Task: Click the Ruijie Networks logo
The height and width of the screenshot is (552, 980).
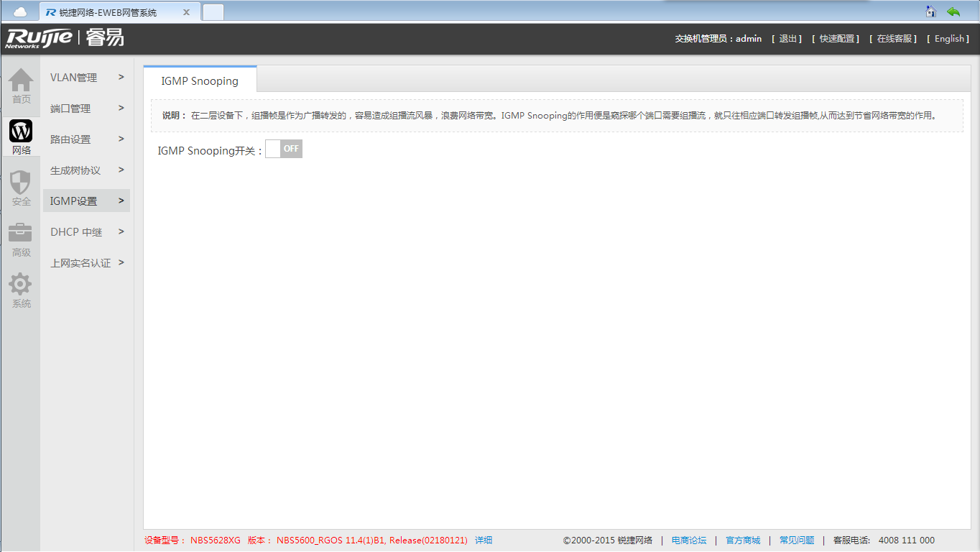Action: (39, 39)
